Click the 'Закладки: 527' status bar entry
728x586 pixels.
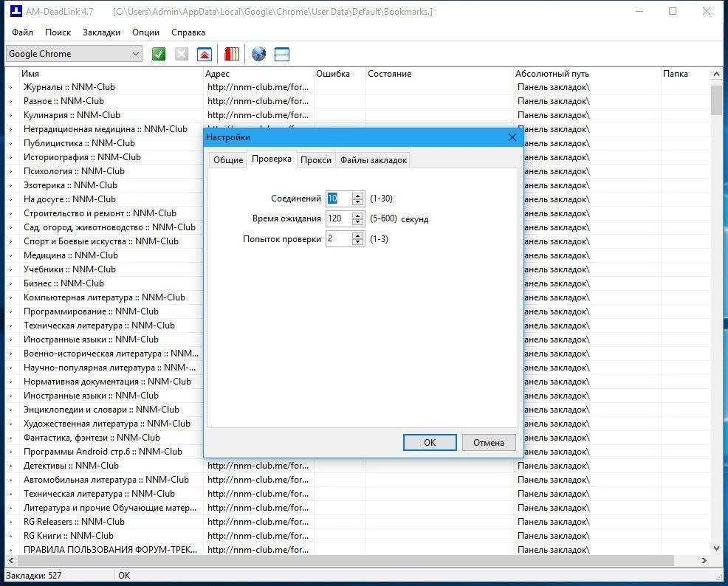pyautogui.click(x=33, y=576)
